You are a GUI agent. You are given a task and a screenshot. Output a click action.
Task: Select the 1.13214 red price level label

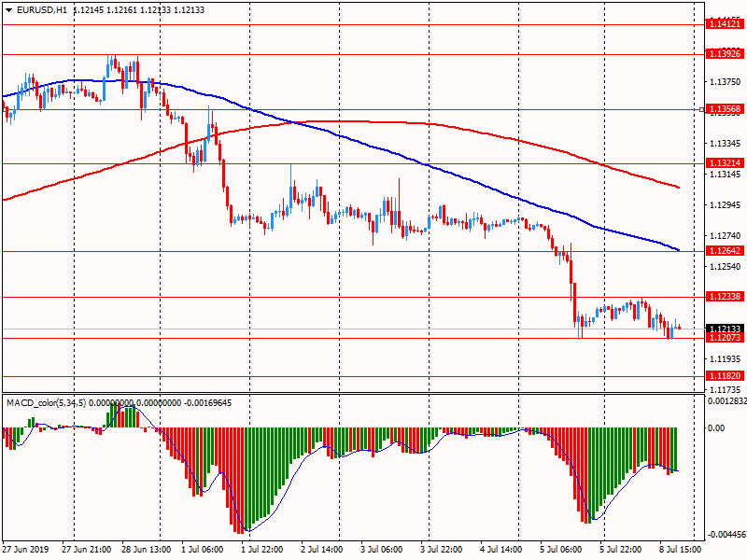[726, 162]
